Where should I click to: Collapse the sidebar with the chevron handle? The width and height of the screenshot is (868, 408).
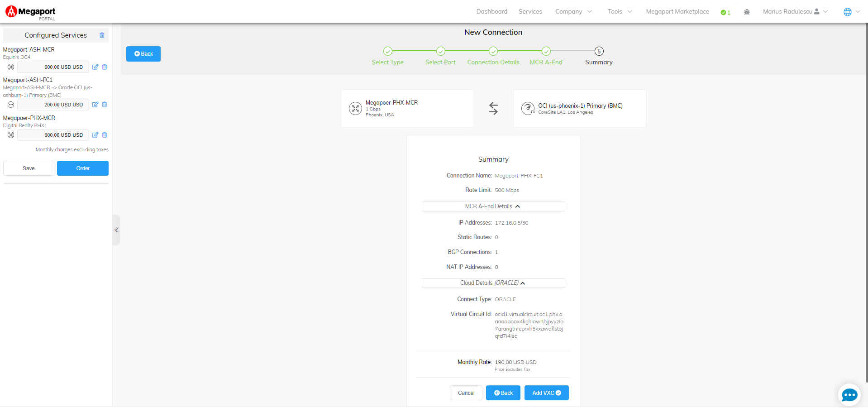pos(116,230)
